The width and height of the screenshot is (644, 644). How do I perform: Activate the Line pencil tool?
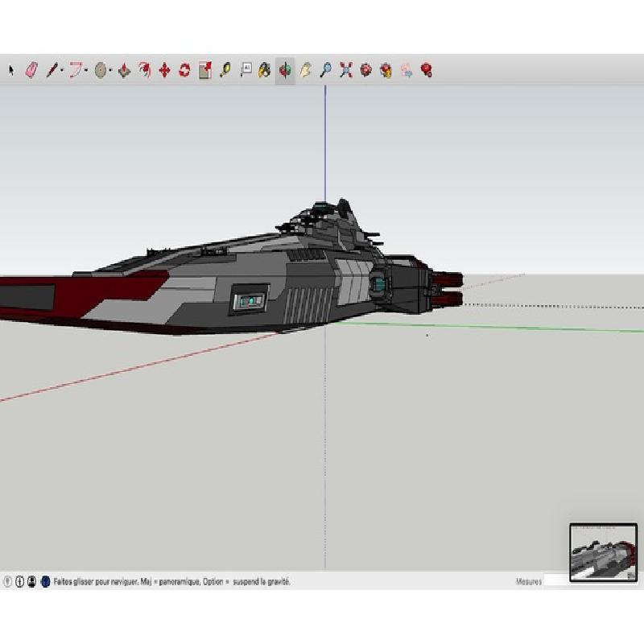(52, 70)
